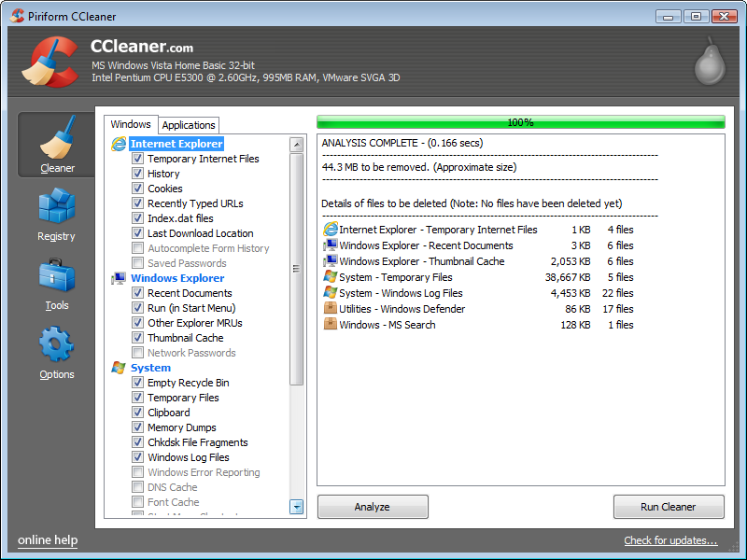Click the Windows Explorer category icon in the tree
The height and width of the screenshot is (560, 747).
point(119,278)
